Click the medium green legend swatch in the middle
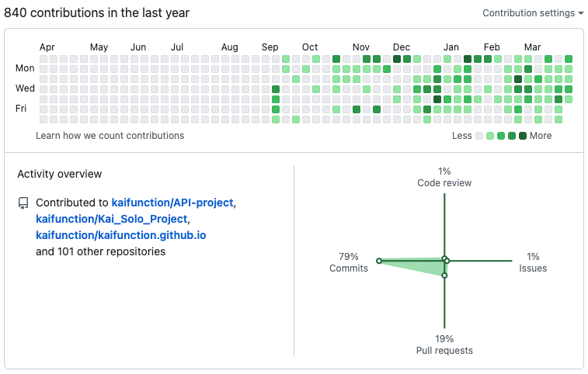588x374 pixels. 501,136
